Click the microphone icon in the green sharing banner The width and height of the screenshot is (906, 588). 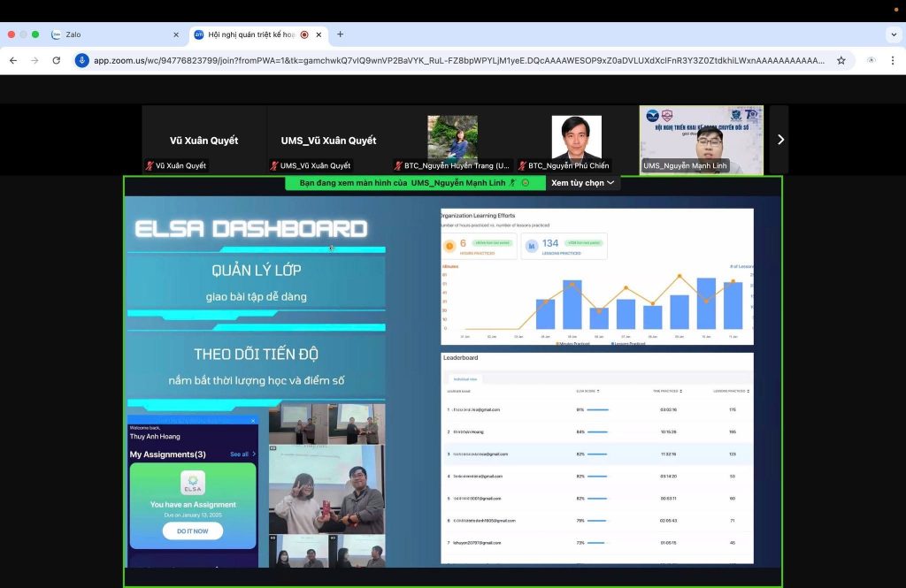point(512,183)
